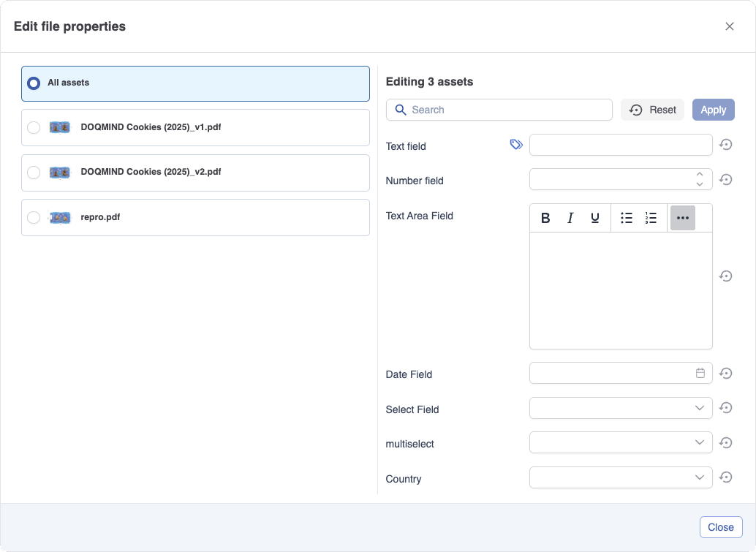Click the 'DOQMIND Cookies (2025)_v1.pdf' file name
756x552 pixels.
pos(151,127)
